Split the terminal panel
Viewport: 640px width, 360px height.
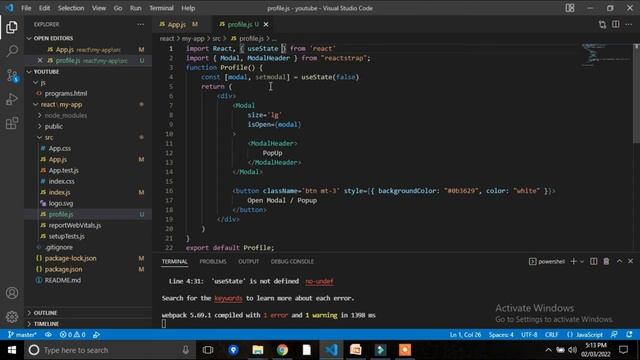tap(593, 262)
